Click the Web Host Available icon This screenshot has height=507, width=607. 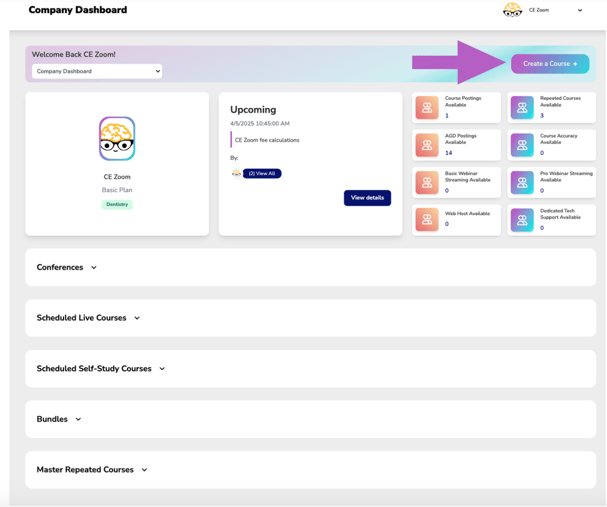pyautogui.click(x=427, y=219)
